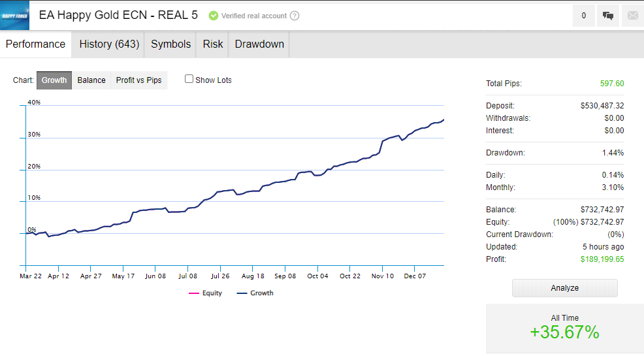Click the Equity (100%) value
This screenshot has height=356, width=644.
pyautogui.click(x=588, y=221)
